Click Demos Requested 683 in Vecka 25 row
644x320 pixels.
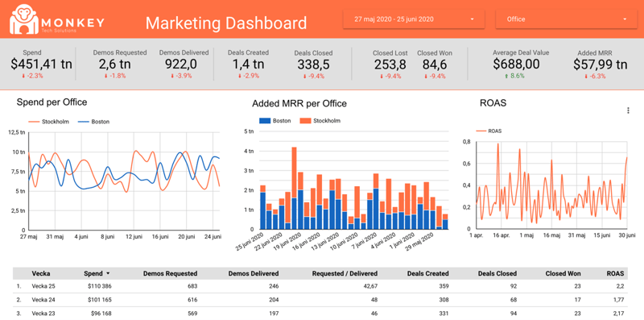pyautogui.click(x=192, y=286)
